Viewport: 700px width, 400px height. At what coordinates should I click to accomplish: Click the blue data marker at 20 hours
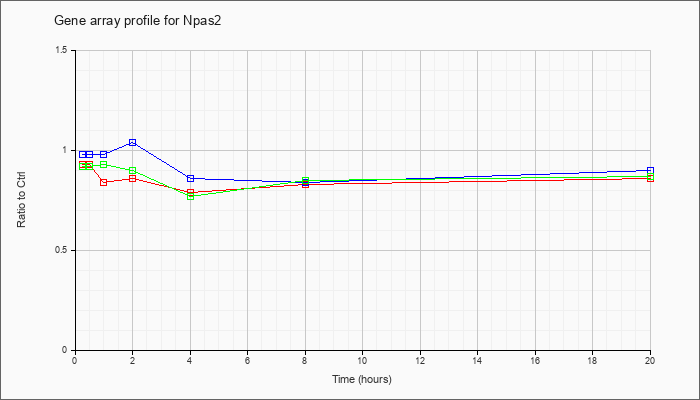pyautogui.click(x=650, y=171)
